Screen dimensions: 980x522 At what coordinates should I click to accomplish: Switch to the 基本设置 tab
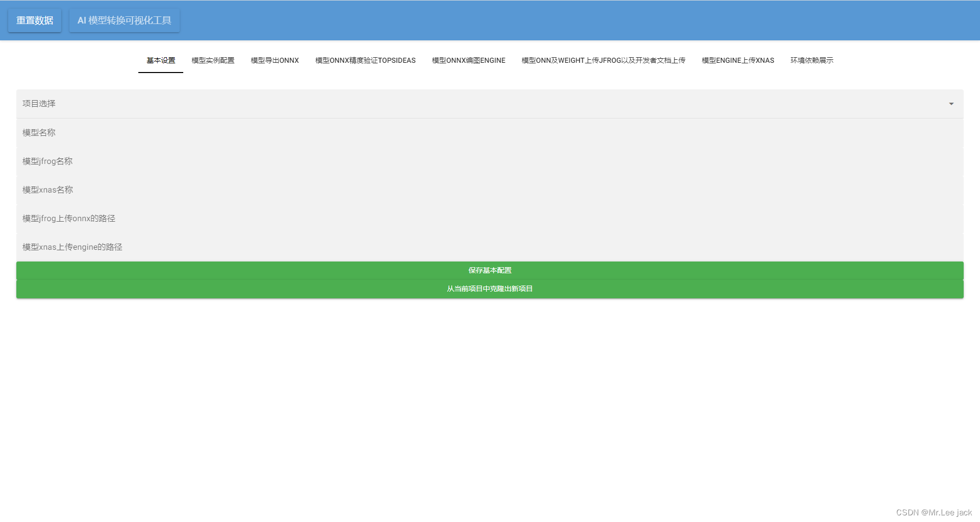161,60
